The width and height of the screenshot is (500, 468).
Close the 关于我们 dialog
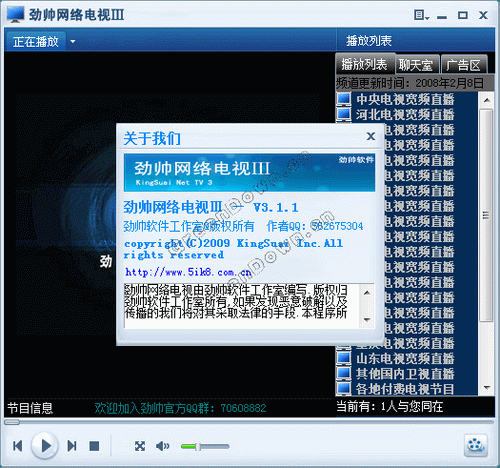(371, 136)
